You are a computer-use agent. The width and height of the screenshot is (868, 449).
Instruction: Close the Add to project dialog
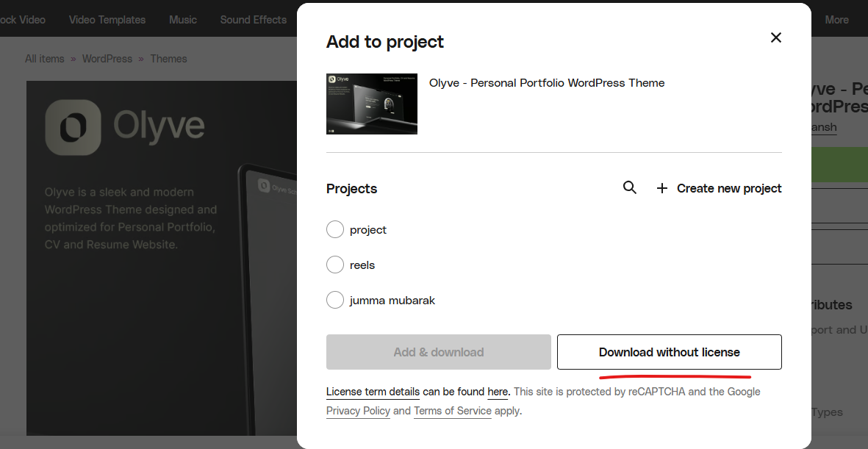[775, 37]
